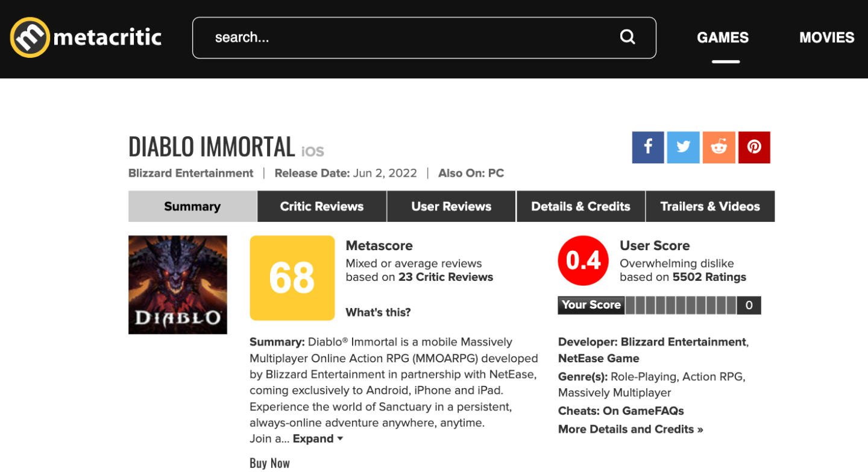This screenshot has height=472, width=868.
Task: Open the Details & Credits tab
Action: point(580,206)
